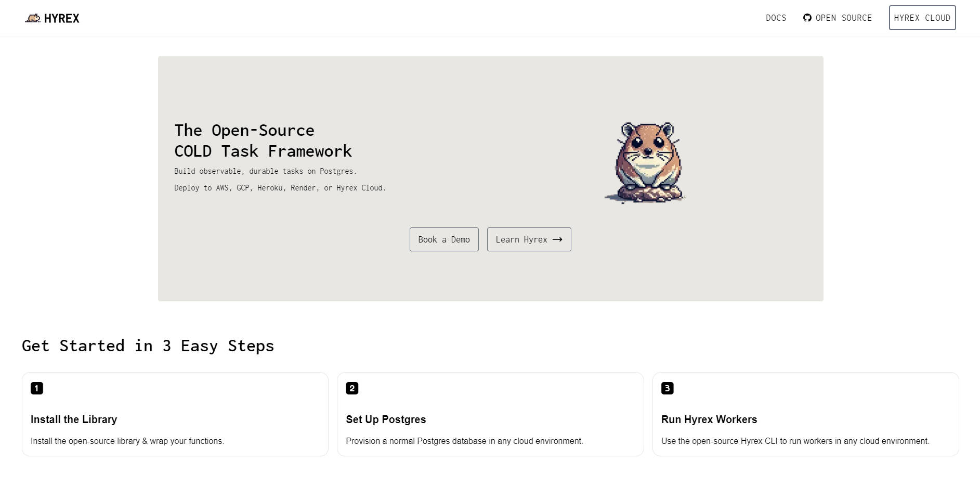
Task: Click the arrow icon beside Learn Hyrex
Action: pyautogui.click(x=557, y=239)
